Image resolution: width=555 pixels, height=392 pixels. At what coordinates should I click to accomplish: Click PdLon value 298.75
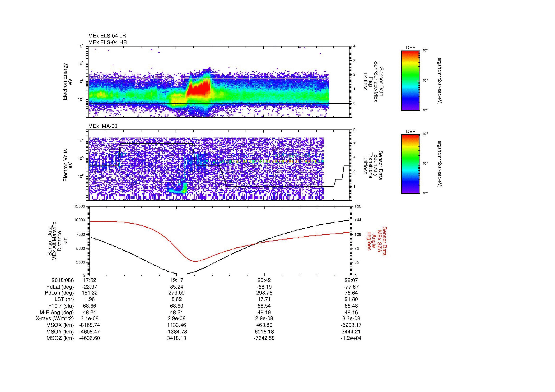pyautogui.click(x=264, y=293)
